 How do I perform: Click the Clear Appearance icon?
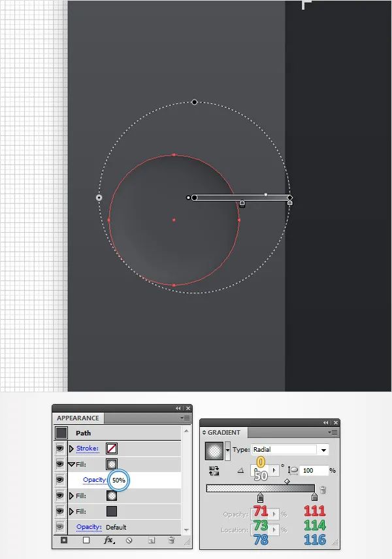[129, 541]
